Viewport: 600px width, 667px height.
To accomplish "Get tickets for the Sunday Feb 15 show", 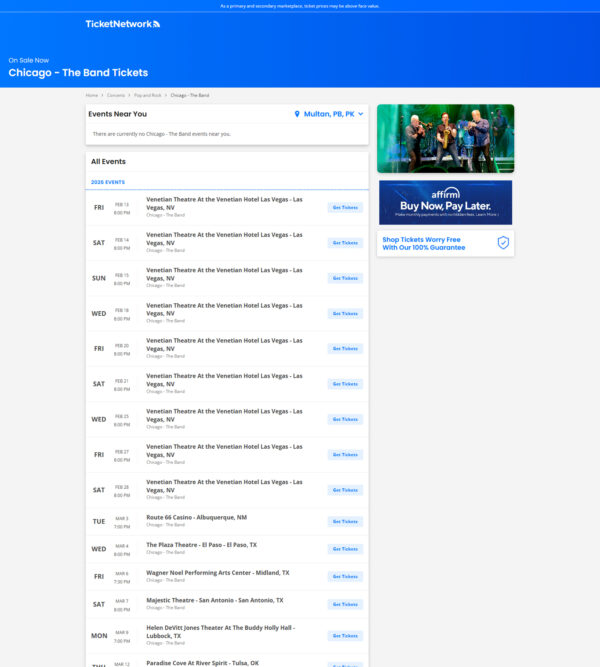I will tap(345, 278).
